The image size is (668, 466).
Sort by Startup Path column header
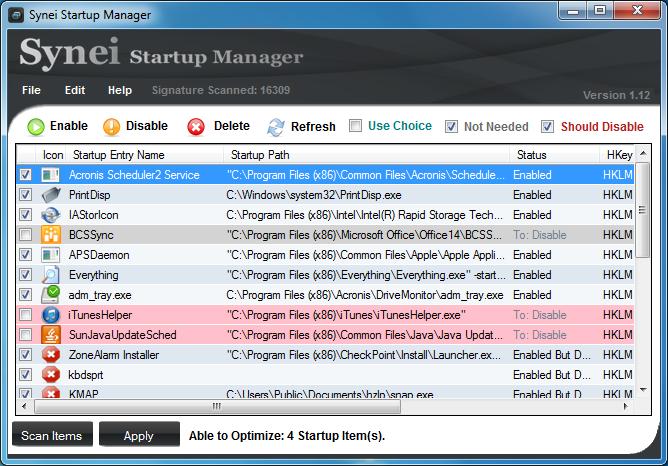(366, 155)
